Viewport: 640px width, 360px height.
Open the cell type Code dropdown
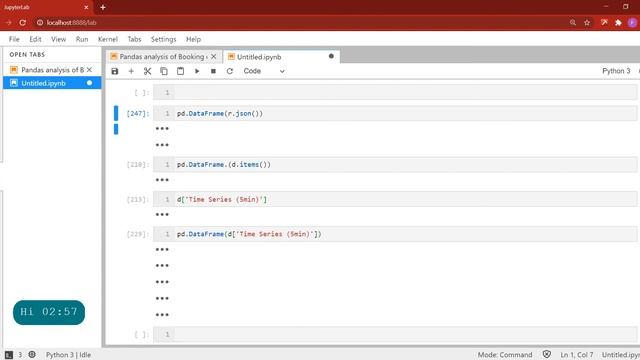pyautogui.click(x=264, y=71)
